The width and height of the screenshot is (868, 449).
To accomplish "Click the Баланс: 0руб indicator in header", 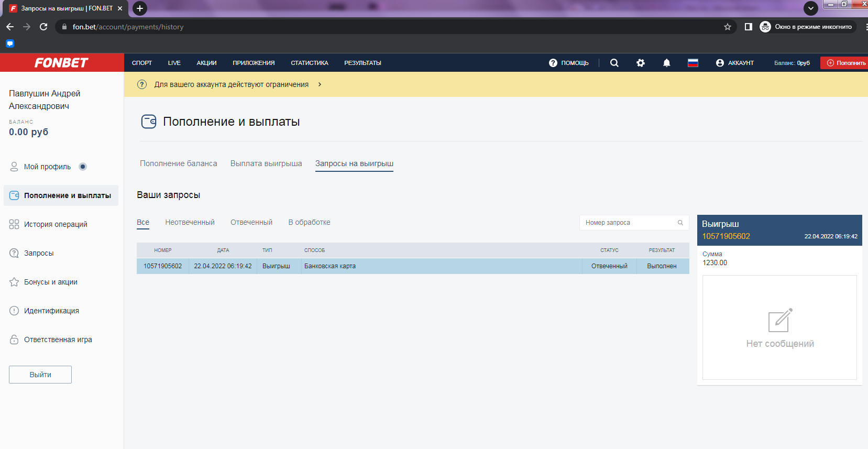I will [792, 63].
